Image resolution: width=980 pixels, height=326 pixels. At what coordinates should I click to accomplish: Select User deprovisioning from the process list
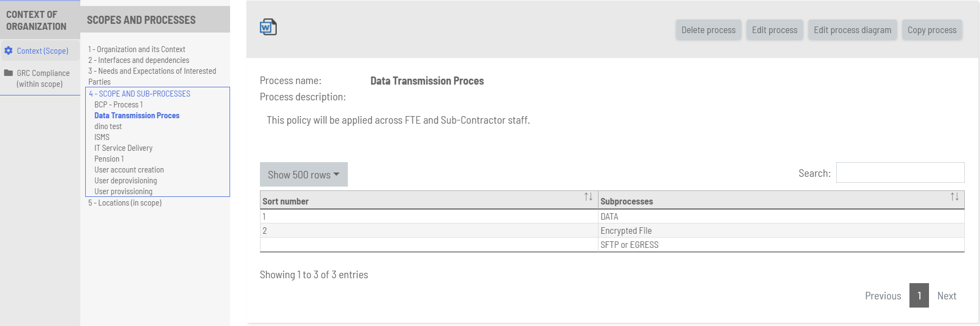click(125, 180)
